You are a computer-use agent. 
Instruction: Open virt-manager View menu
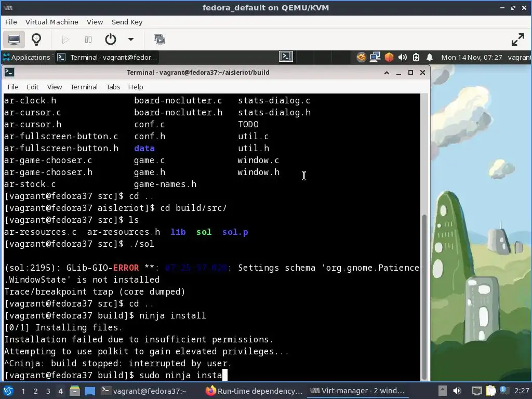[95, 22]
